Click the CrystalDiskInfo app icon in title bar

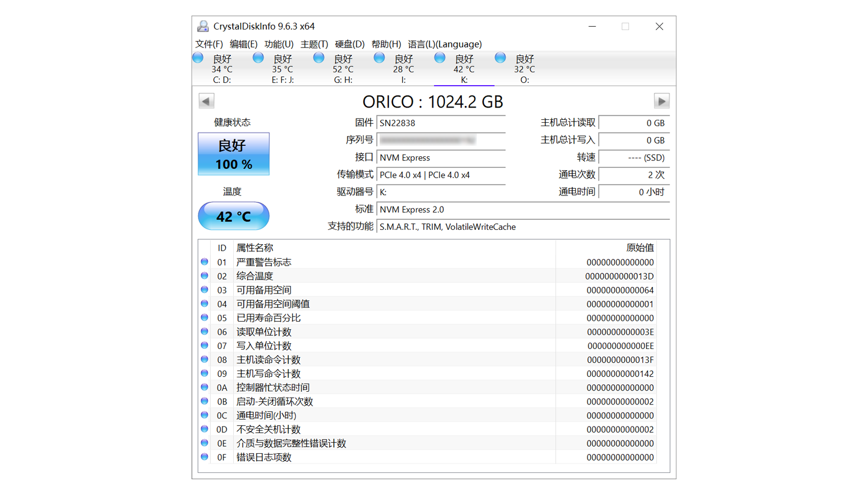point(203,26)
